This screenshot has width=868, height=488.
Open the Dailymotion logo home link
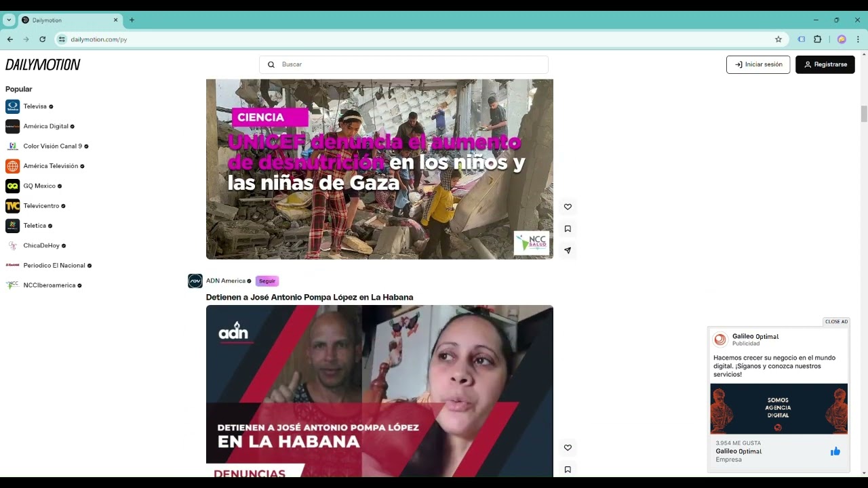coord(43,64)
